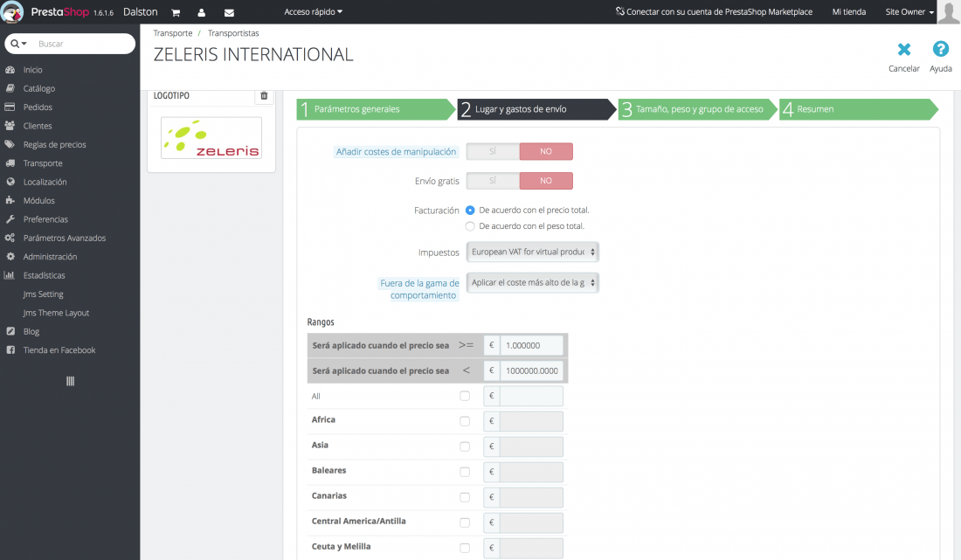Click the Zeleris logo thumbnail
The width and height of the screenshot is (961, 560).
(211, 138)
